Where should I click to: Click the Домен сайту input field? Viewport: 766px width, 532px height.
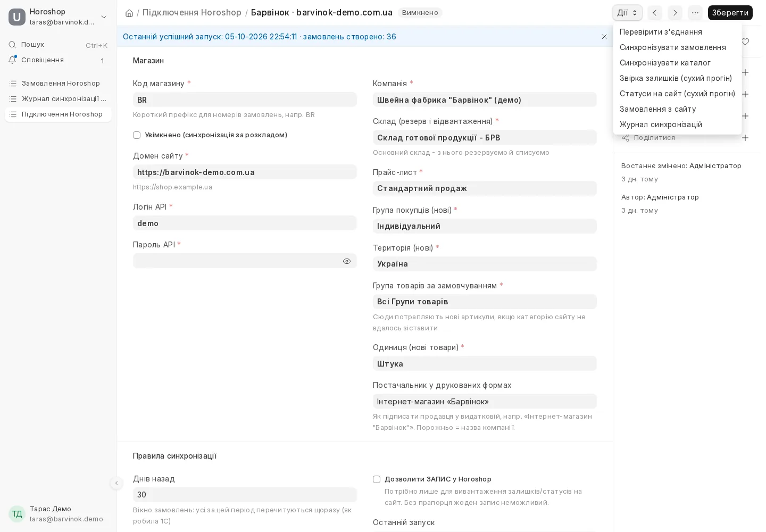245,172
